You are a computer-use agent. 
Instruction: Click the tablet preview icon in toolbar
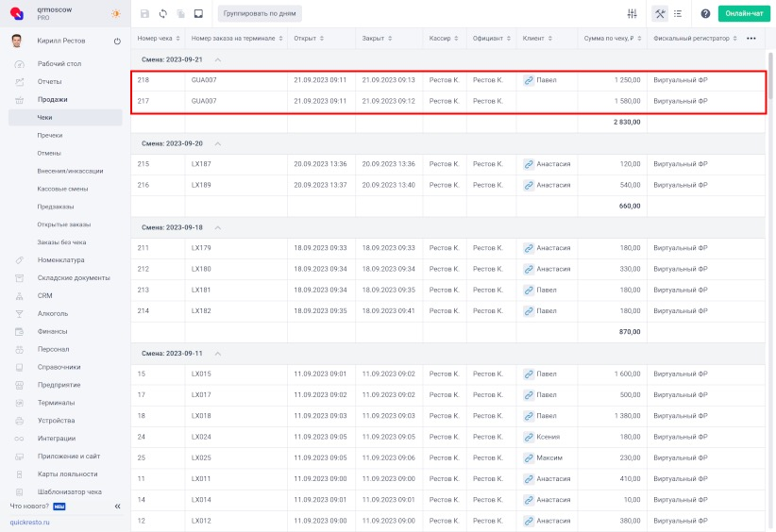[198, 14]
